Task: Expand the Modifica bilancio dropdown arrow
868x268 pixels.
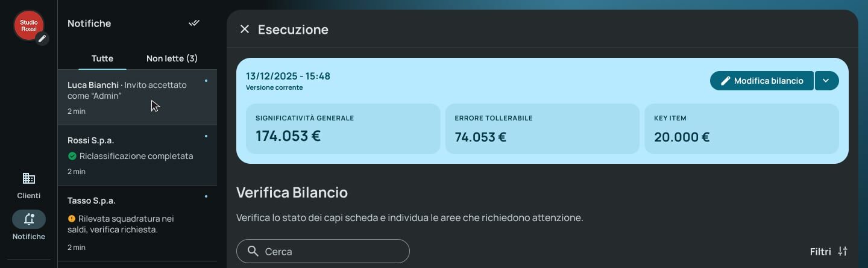Action: point(826,81)
